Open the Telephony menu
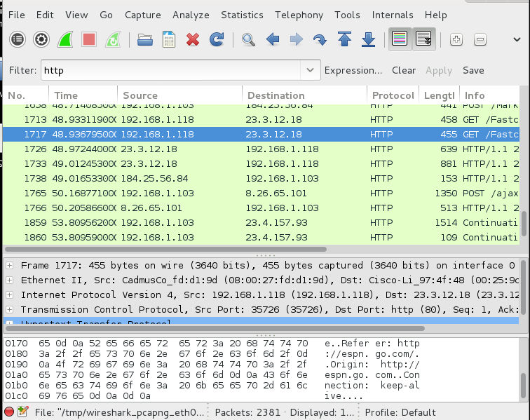The image size is (530, 420). pyautogui.click(x=299, y=15)
